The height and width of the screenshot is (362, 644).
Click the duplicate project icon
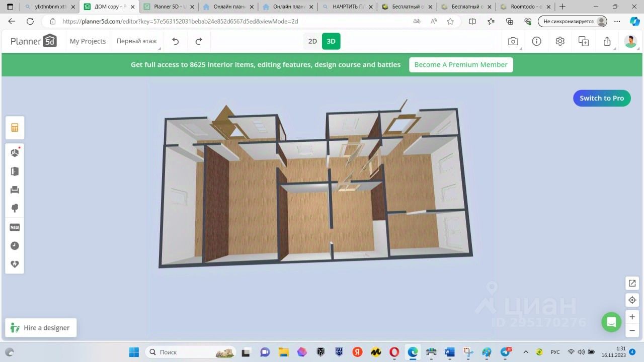584,41
